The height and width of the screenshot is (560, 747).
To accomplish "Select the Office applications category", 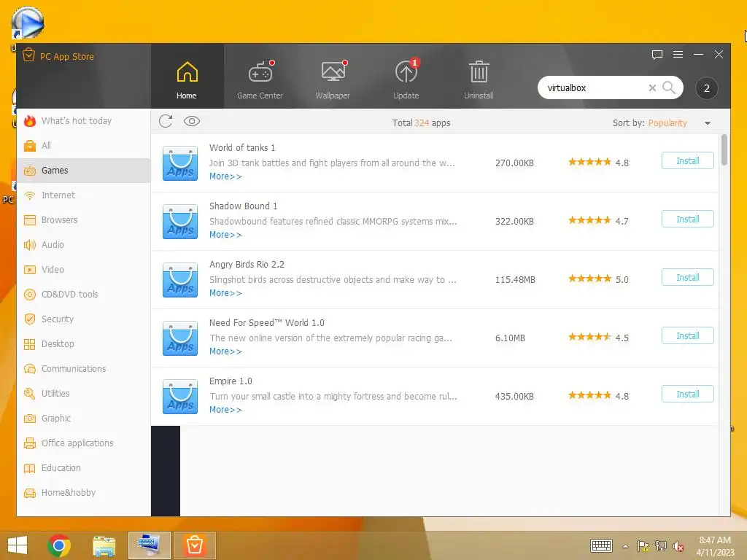I will click(84, 443).
